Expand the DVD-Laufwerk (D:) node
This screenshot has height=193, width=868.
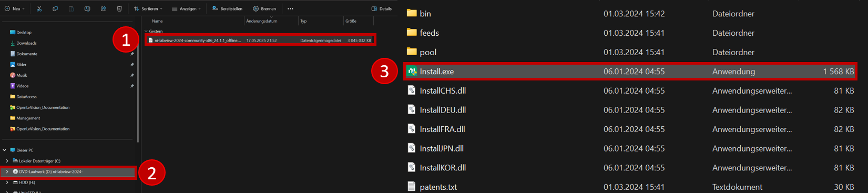pyautogui.click(x=7, y=172)
